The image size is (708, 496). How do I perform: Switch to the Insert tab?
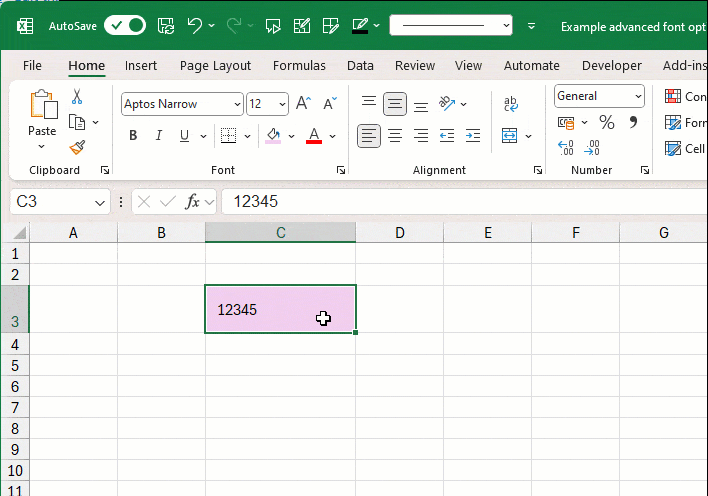pyautogui.click(x=141, y=66)
